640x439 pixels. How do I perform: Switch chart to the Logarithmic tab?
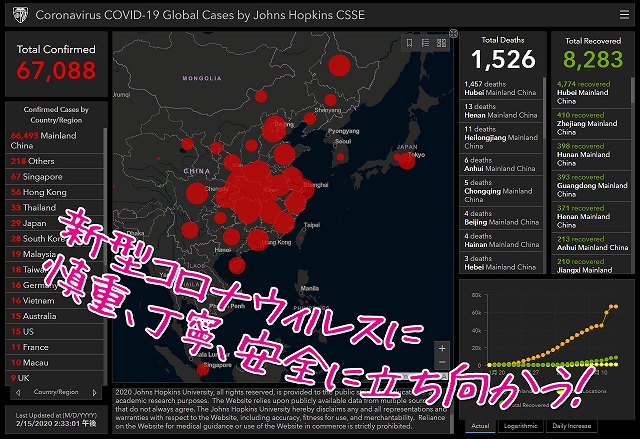pyautogui.click(x=520, y=426)
